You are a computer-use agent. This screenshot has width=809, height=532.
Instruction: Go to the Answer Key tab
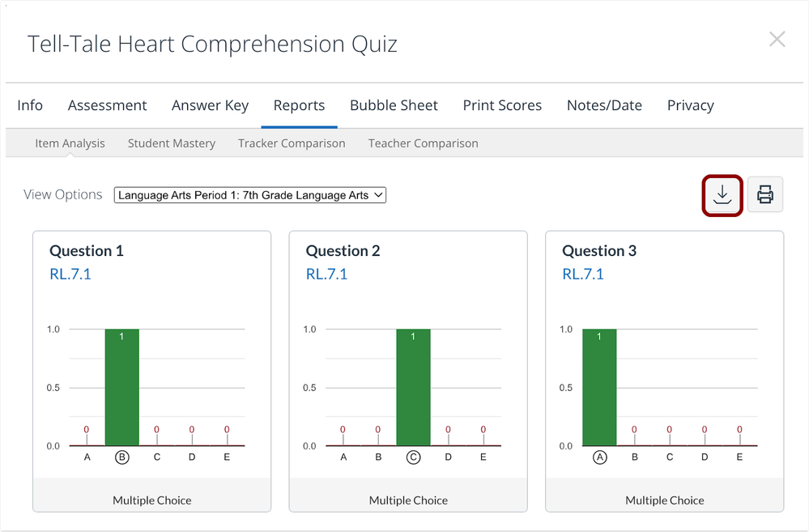[210, 105]
